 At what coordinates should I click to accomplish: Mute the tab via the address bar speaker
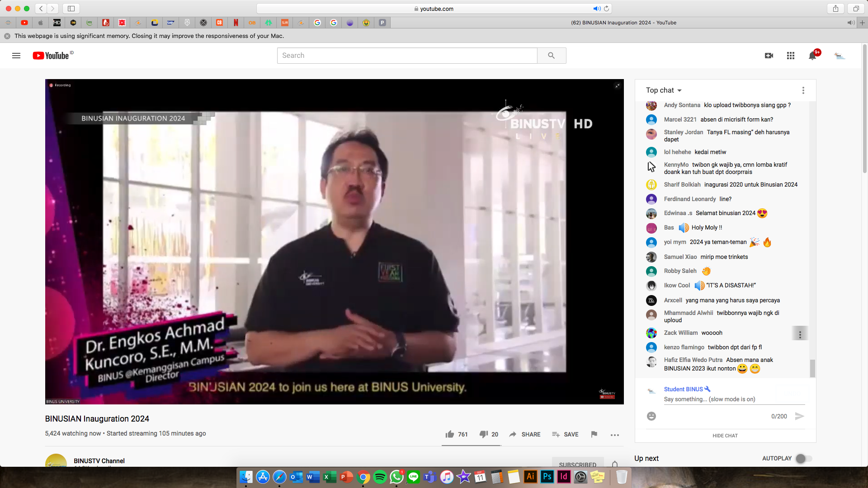(597, 9)
